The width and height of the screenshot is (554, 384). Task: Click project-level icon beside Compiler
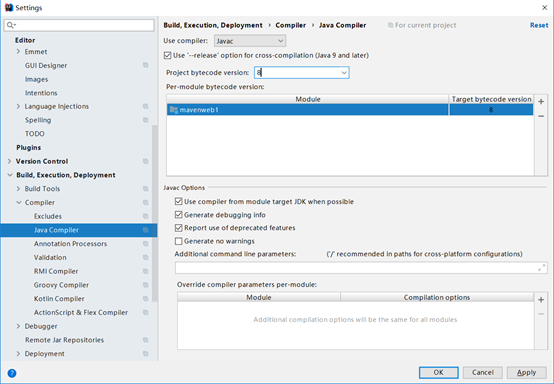(x=146, y=202)
